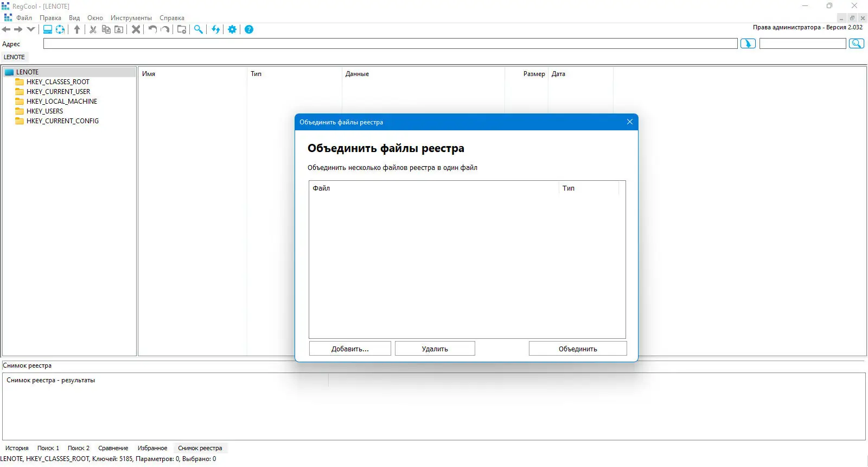Minimize the inner LENOTE document window
The height and width of the screenshot is (467, 868).
[x=841, y=18]
